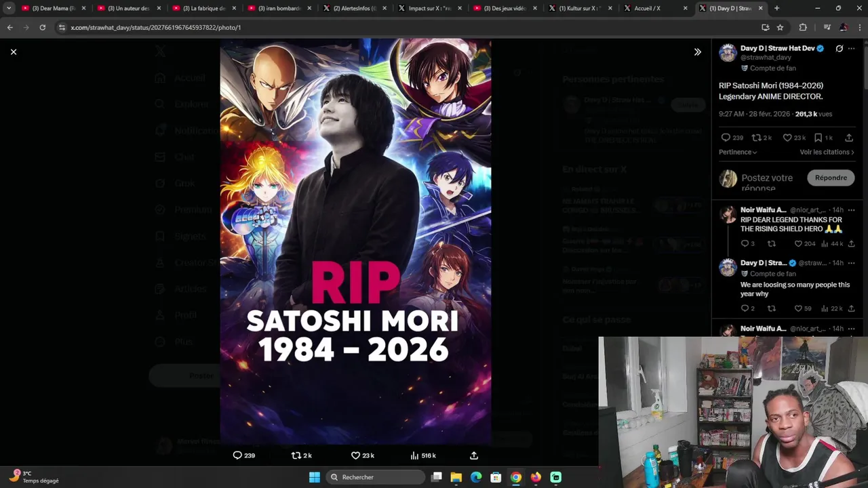Repost via the sidebar 2 k icon
The height and width of the screenshot is (488, 868).
762,138
